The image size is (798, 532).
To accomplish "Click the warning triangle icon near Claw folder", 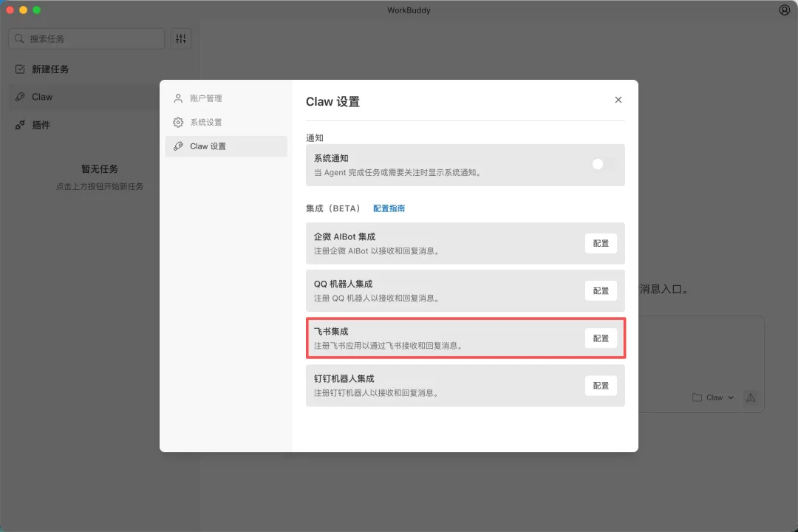I will coord(750,398).
